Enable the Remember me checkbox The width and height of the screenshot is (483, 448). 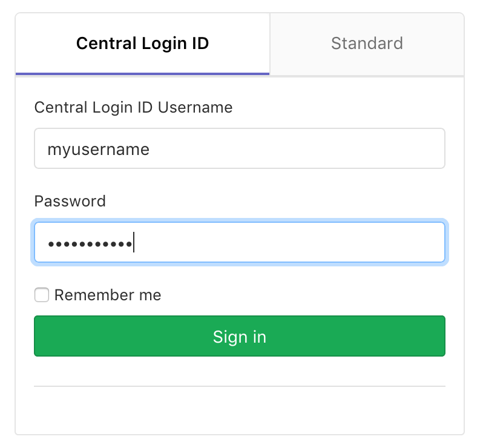[42, 295]
